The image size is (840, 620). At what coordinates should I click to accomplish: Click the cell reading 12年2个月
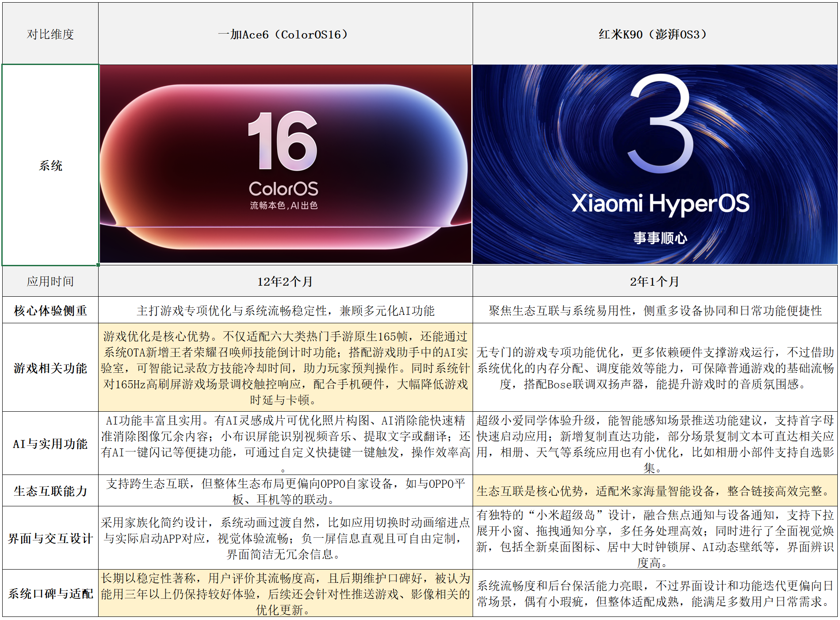[286, 281]
